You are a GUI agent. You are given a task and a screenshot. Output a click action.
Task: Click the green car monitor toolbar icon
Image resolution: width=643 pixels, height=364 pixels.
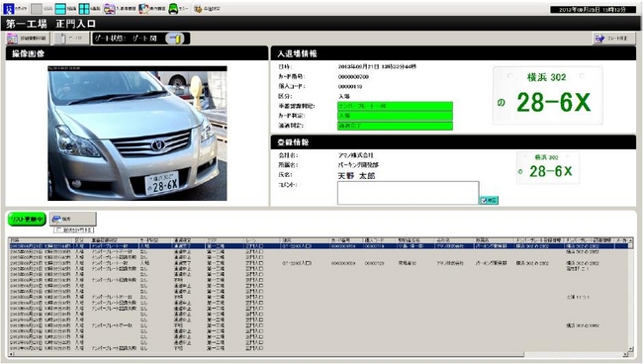click(173, 9)
